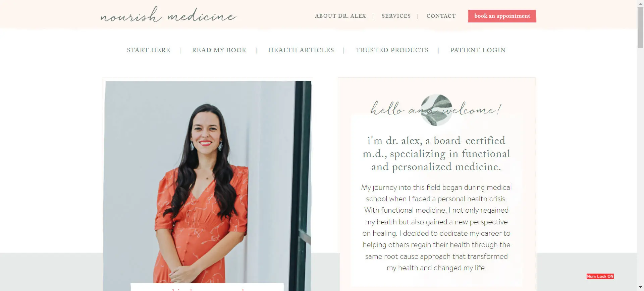Image resolution: width=644 pixels, height=291 pixels.
Task: Select Start Here in secondary navigation
Action: click(x=149, y=50)
